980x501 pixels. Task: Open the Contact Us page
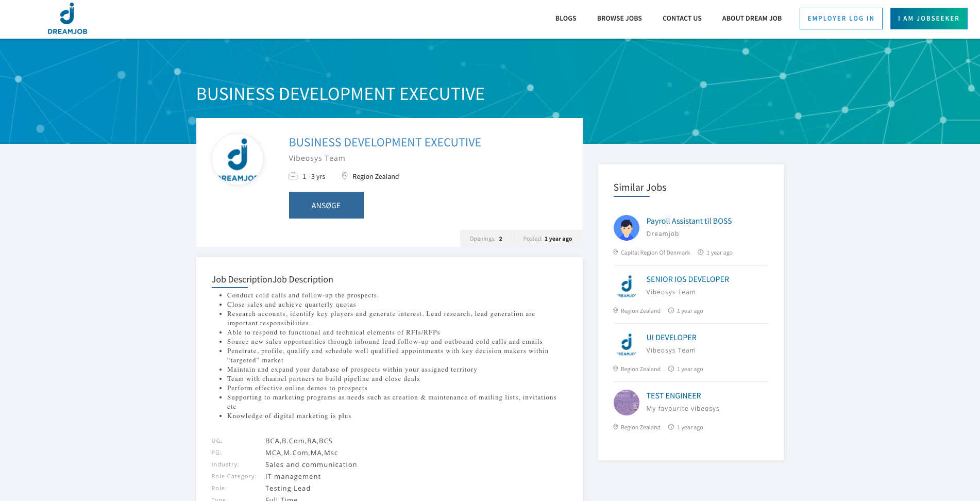(682, 19)
